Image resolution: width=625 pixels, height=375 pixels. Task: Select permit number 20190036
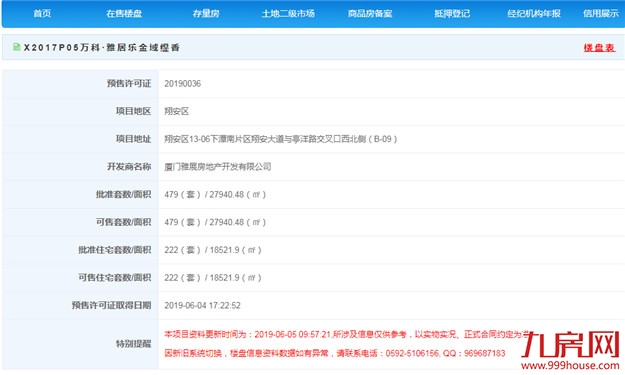click(183, 84)
